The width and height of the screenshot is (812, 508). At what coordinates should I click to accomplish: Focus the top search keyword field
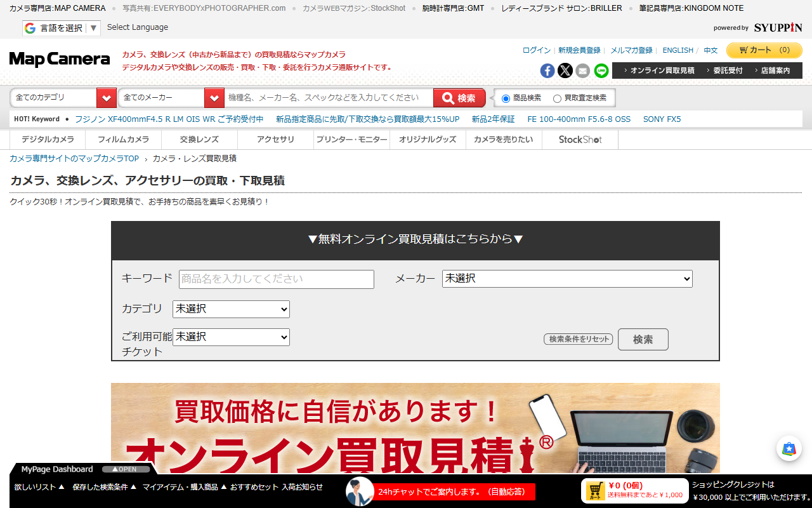tap(329, 98)
